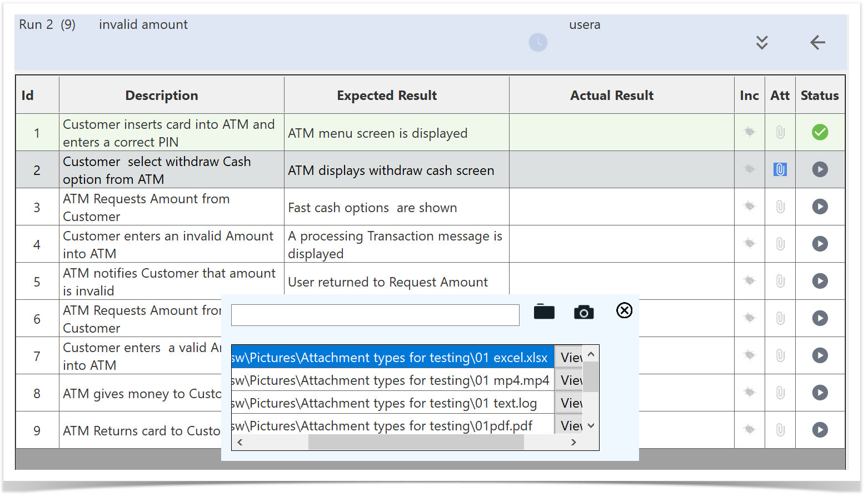Toggle the green passed status on step 1
Image resolution: width=868 pixels, height=497 pixels.
820,132
